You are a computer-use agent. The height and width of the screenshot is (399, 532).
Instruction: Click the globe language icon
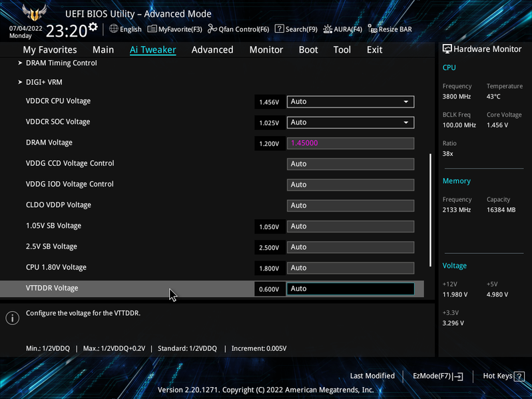[x=114, y=29]
